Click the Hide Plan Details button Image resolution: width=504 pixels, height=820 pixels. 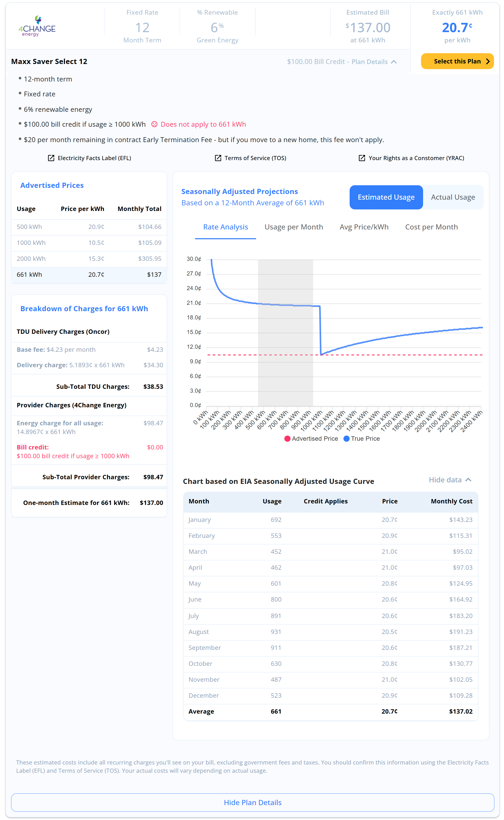tap(253, 802)
